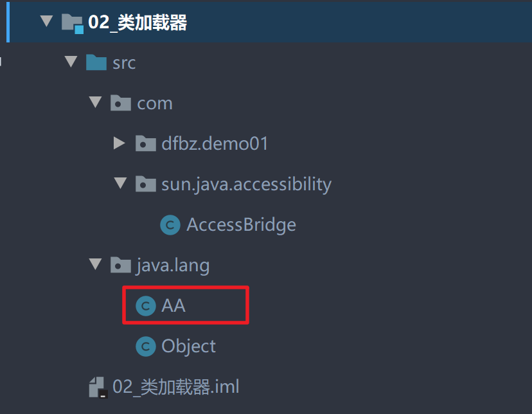This screenshot has width=532, height=414.
Task: Click the AA class icon
Action: [x=145, y=305]
